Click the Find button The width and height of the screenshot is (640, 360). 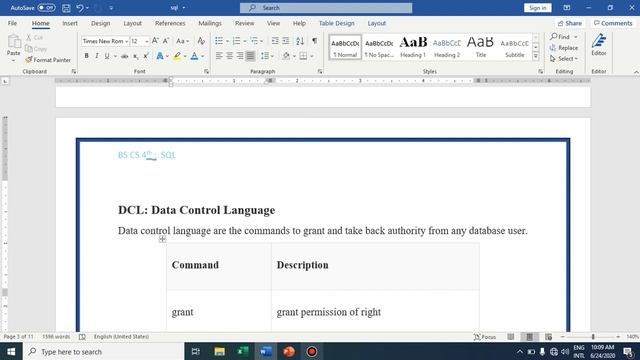click(x=560, y=37)
